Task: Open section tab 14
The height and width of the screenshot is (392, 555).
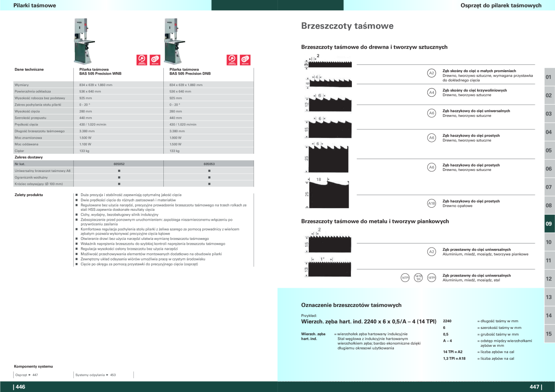Action: pos(549,315)
